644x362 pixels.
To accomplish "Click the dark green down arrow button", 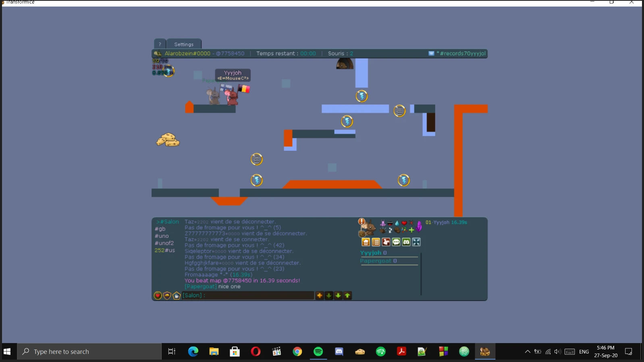I will pyautogui.click(x=329, y=295).
